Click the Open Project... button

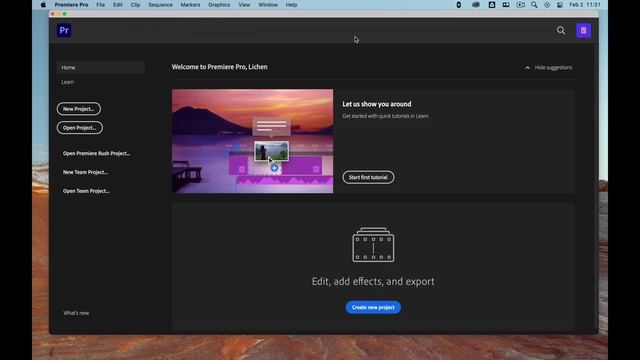(x=80, y=128)
